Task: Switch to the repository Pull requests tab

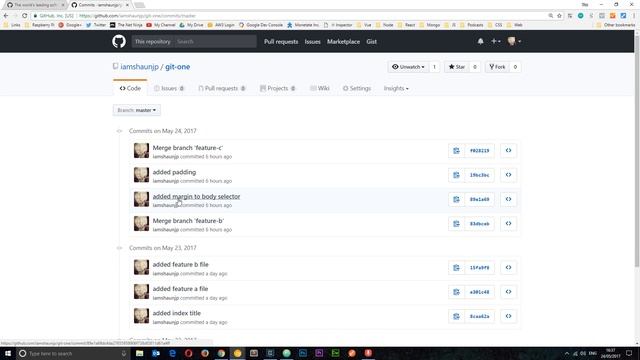Action: point(222,88)
